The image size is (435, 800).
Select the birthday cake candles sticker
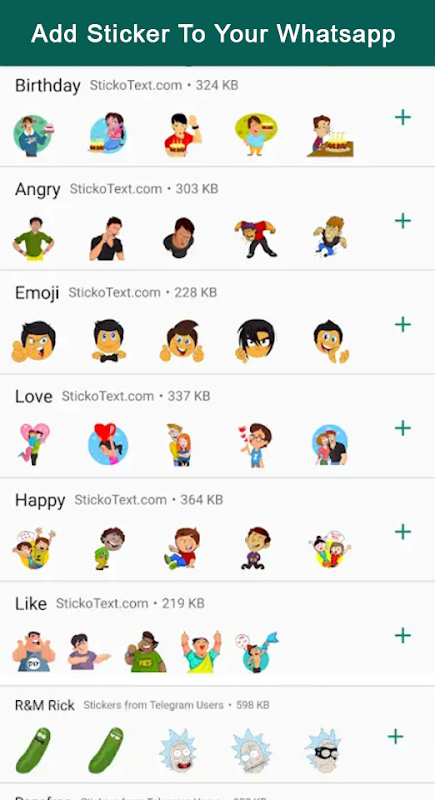pos(330,136)
